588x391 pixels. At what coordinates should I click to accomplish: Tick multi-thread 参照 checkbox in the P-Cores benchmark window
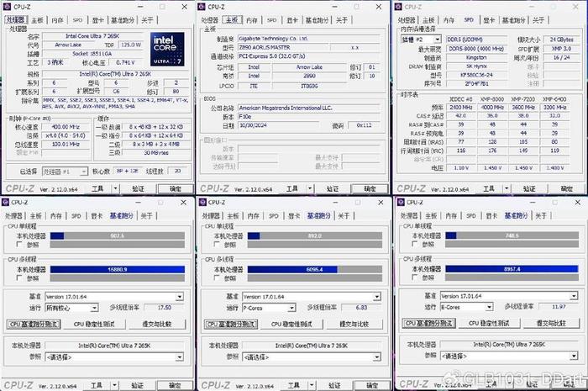point(217,277)
